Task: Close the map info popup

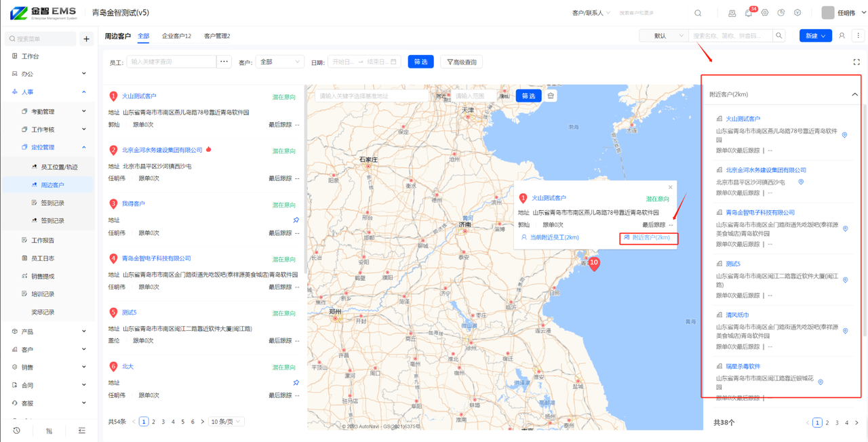Action: point(671,187)
